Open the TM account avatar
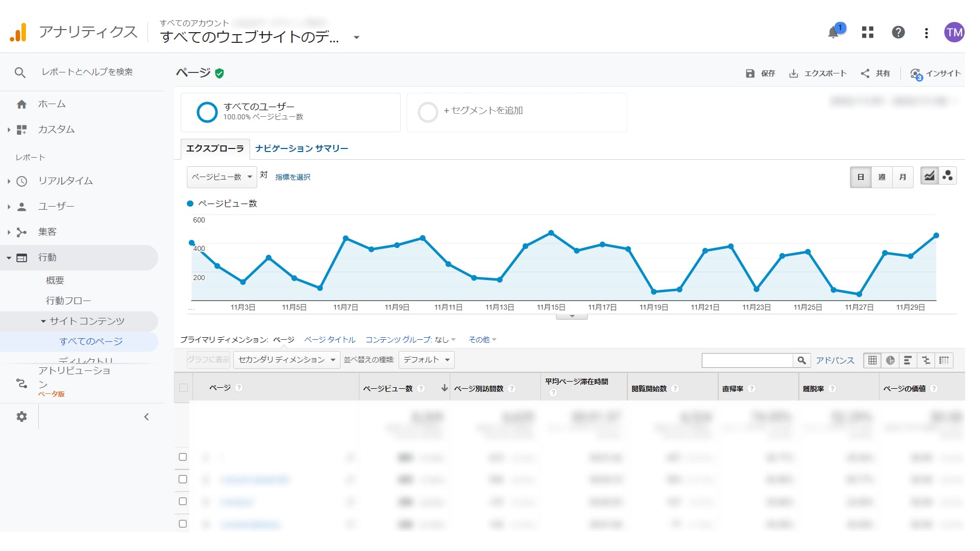 tap(954, 33)
